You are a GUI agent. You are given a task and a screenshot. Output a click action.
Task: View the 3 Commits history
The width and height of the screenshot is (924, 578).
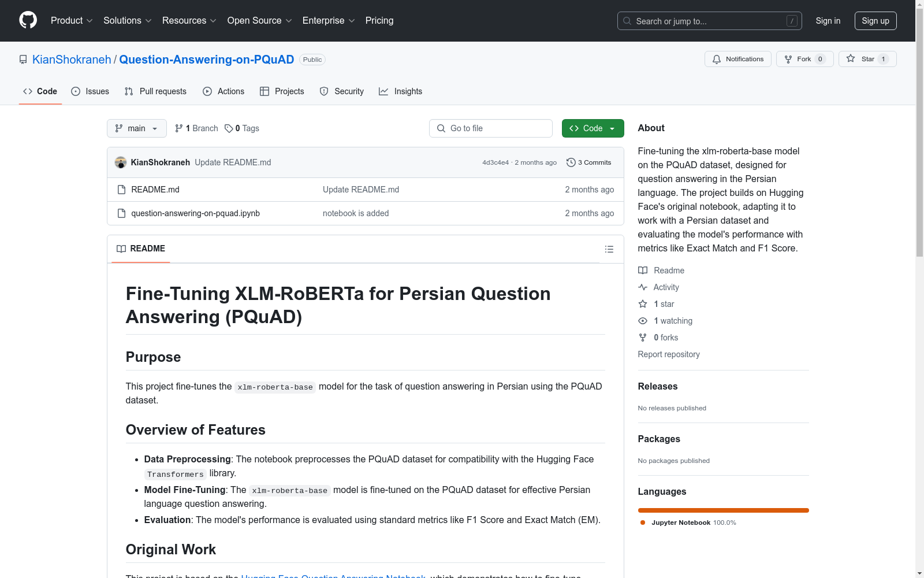[589, 162]
